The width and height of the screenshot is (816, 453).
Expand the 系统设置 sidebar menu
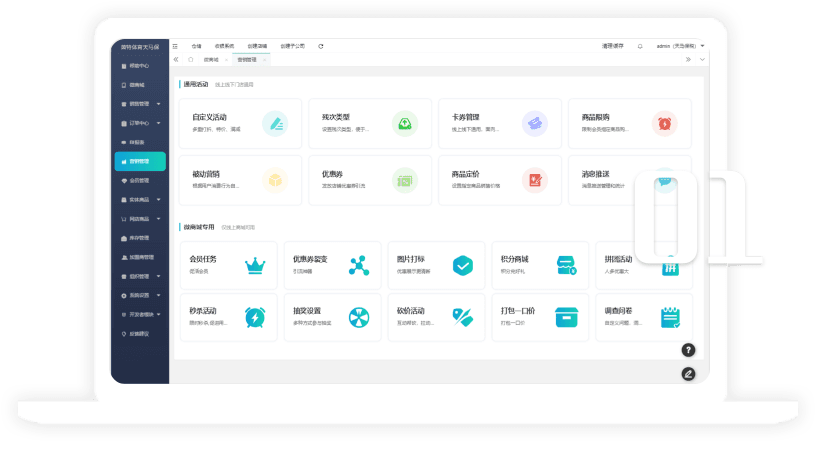[139, 295]
